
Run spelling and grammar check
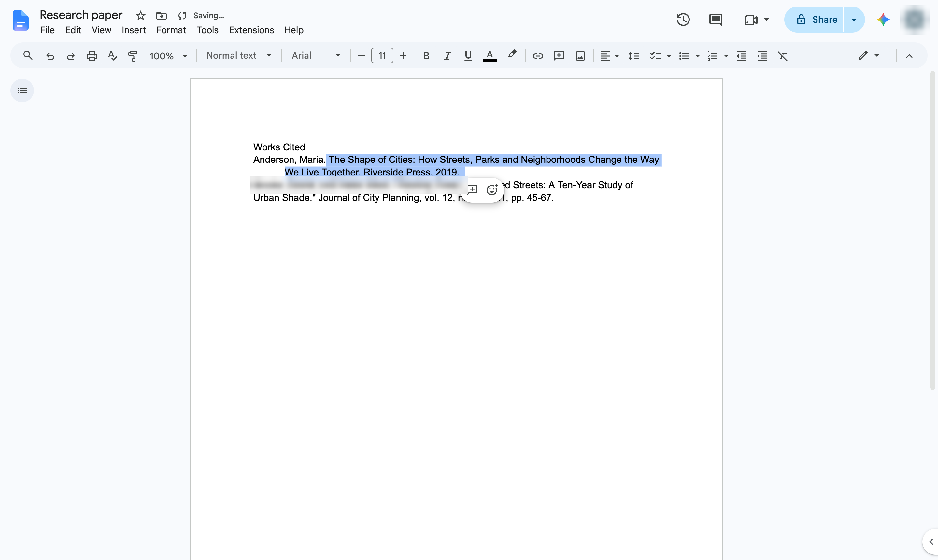click(x=112, y=56)
